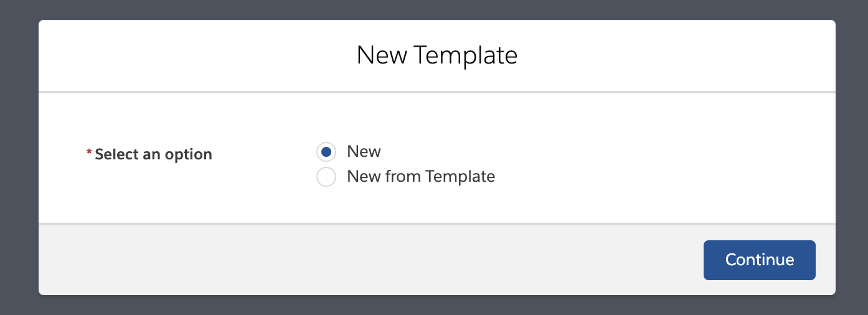Click the New Template dialog heading
The height and width of the screenshot is (315, 868).
click(x=437, y=55)
